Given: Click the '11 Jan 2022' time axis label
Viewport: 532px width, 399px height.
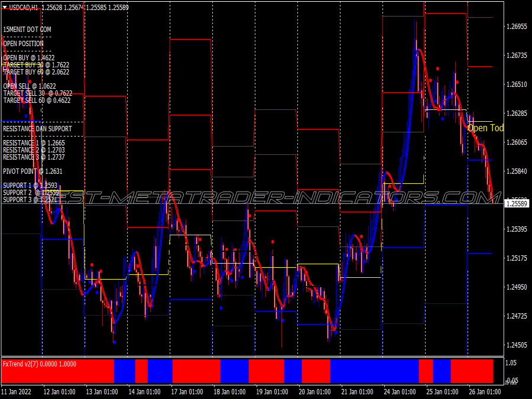Looking at the screenshot, I should [x=16, y=392].
